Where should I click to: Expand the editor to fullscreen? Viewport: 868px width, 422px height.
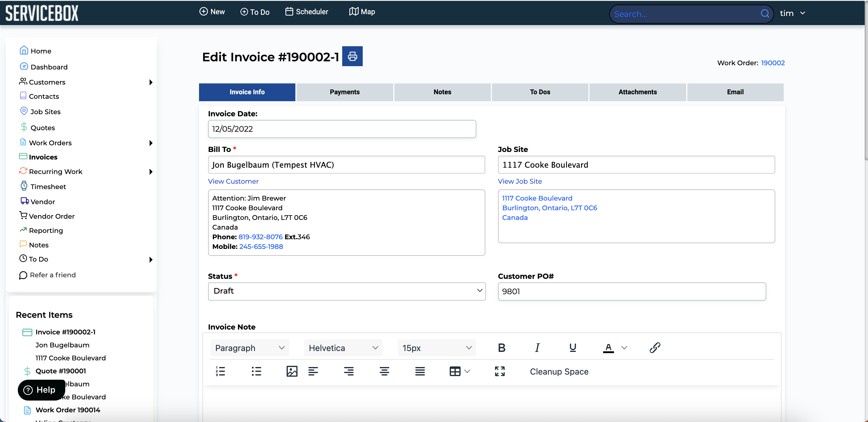(500, 371)
